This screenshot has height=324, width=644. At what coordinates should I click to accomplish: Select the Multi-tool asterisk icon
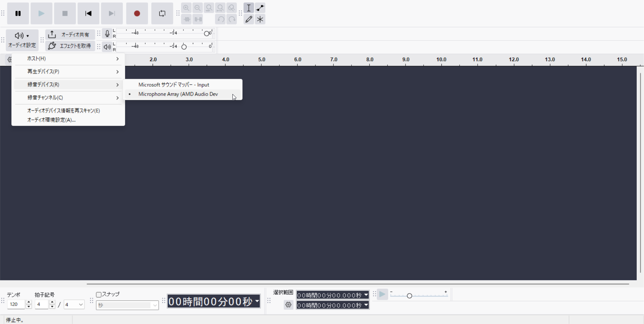click(260, 19)
